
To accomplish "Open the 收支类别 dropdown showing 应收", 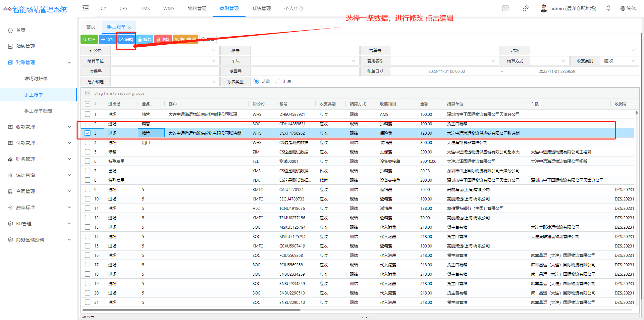I will click(619, 61).
